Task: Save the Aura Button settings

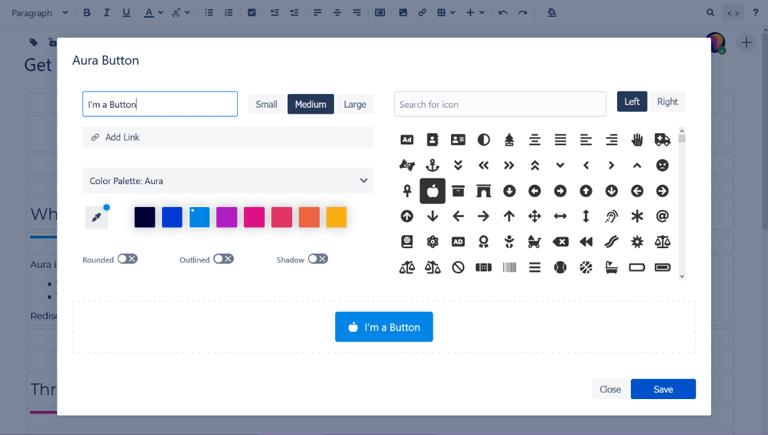Action: [x=663, y=389]
